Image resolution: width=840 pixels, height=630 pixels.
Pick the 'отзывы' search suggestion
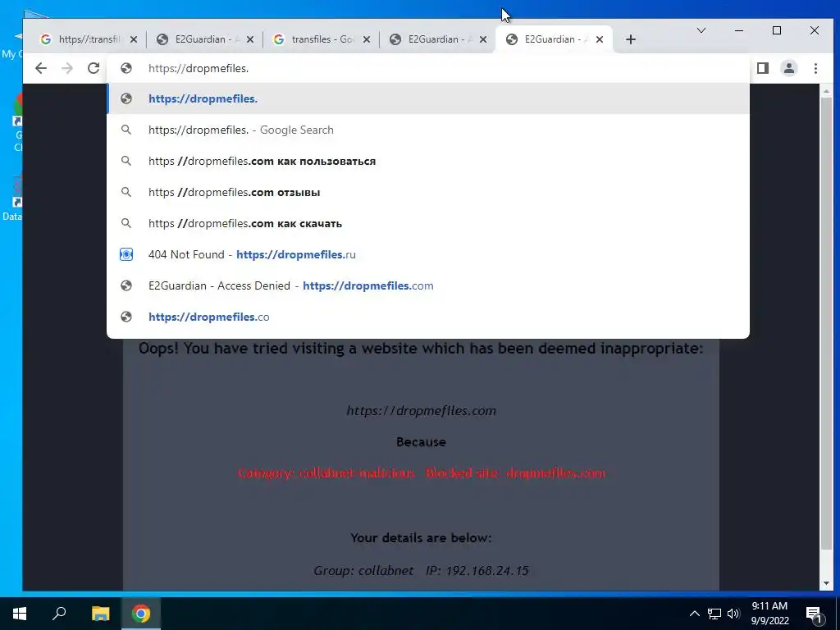(428, 192)
